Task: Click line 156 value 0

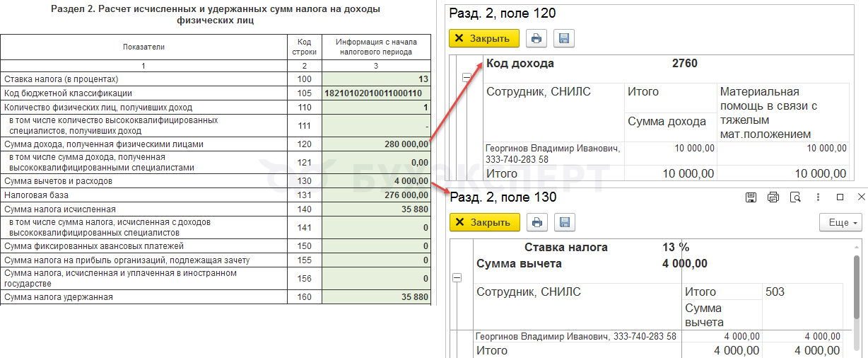Action: 376,279
